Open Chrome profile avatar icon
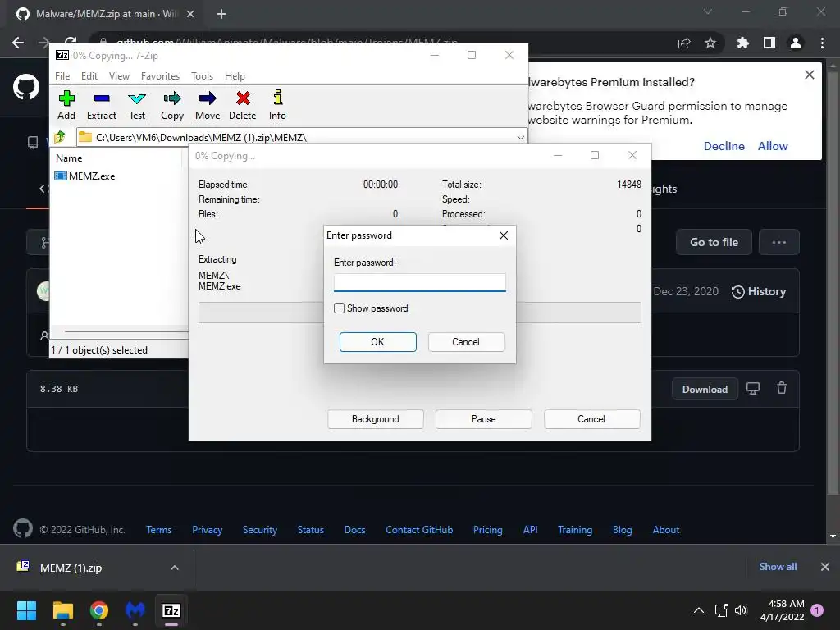This screenshot has height=630, width=840. 796,43
